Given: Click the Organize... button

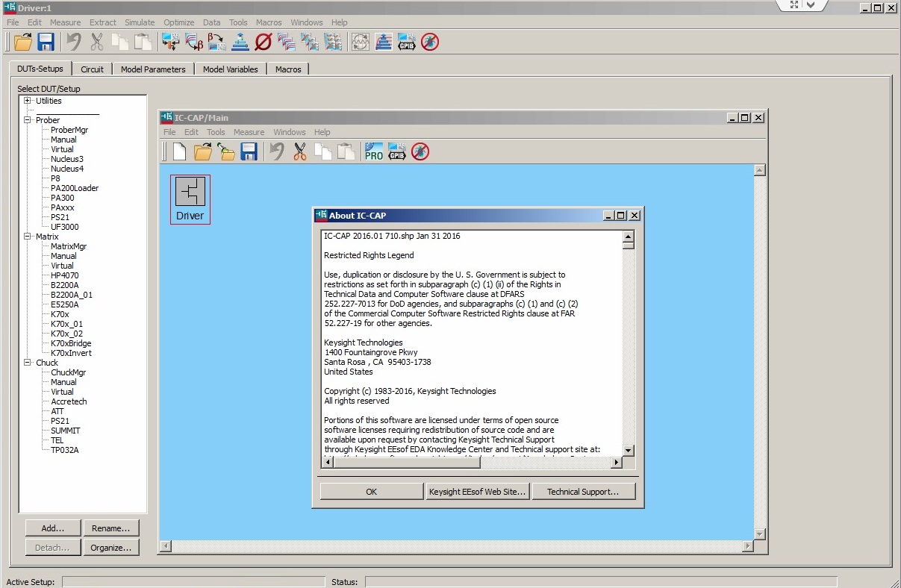Looking at the screenshot, I should click(111, 548).
